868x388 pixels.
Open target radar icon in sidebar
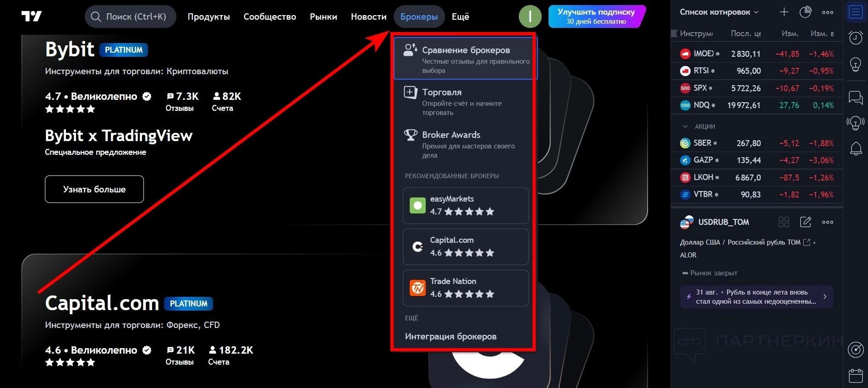[856, 350]
